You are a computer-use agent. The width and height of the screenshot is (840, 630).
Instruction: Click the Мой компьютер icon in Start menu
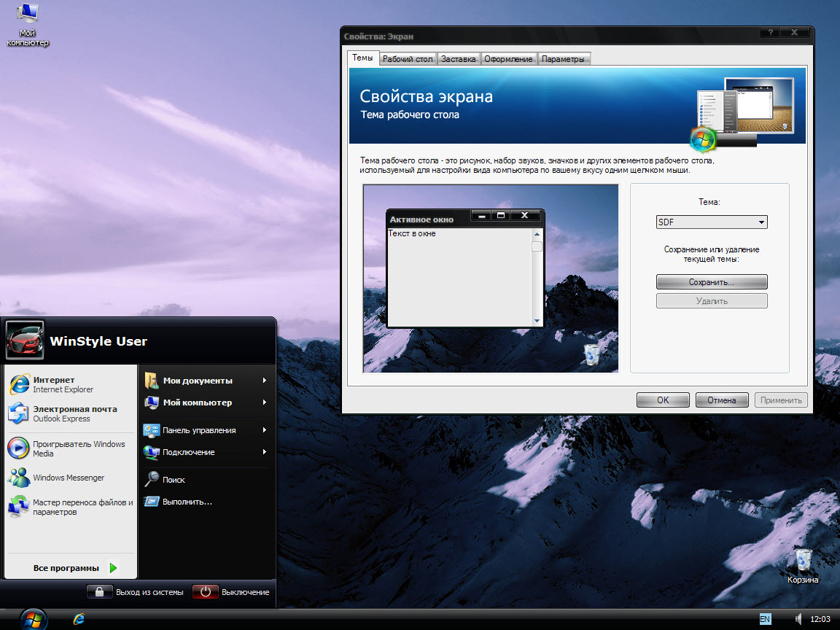151,402
